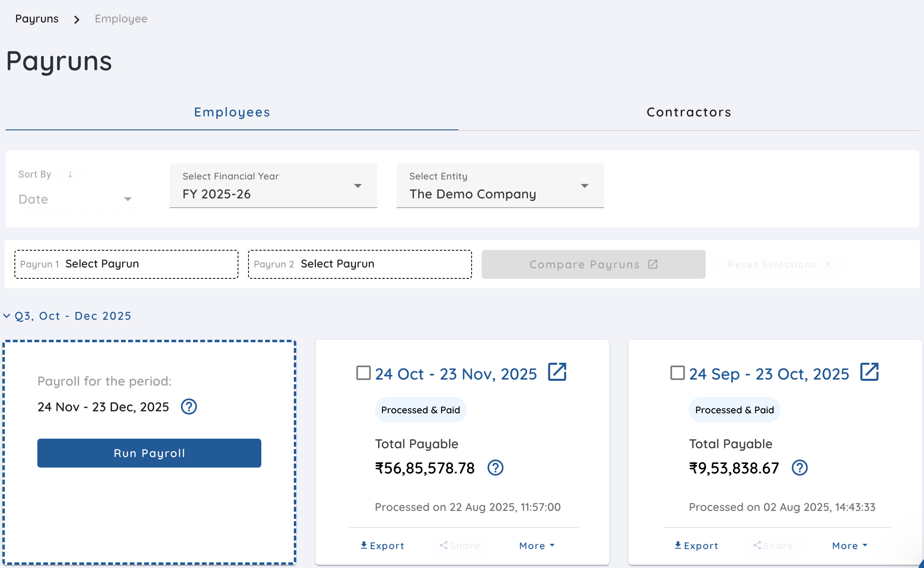Viewport: 924px width, 568px height.
Task: Export the 24 Oct - 23 Nov payrun
Action: pos(382,546)
